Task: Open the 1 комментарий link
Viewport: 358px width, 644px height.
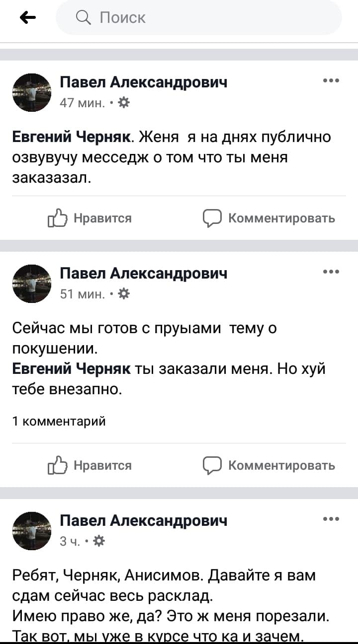Action: (59, 422)
